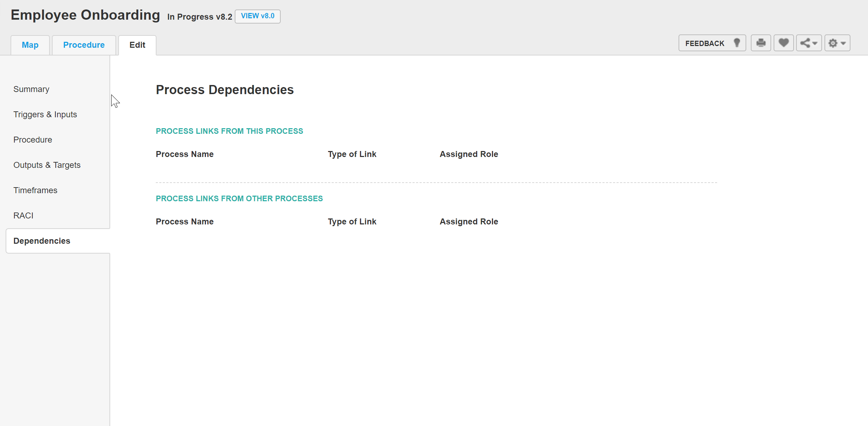
Task: Switch to the Procedure tab
Action: pyautogui.click(x=84, y=45)
